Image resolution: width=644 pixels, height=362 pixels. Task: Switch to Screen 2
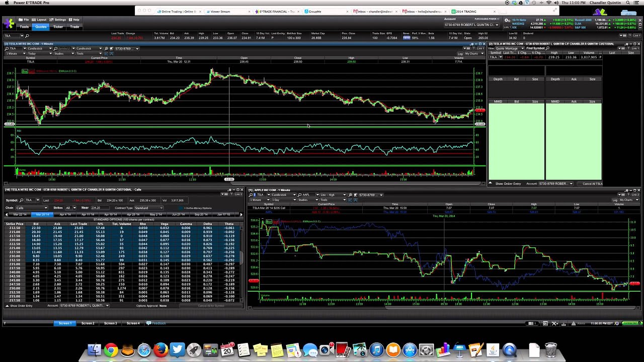tap(88, 323)
